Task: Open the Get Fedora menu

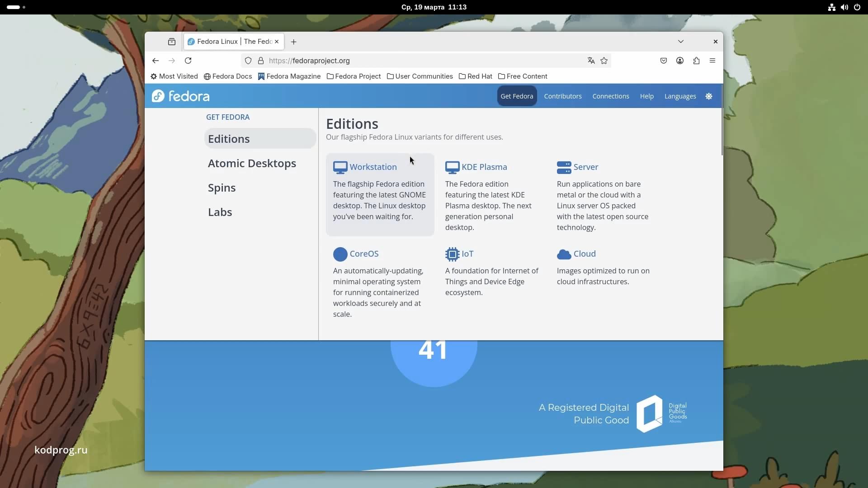Action: click(x=517, y=96)
